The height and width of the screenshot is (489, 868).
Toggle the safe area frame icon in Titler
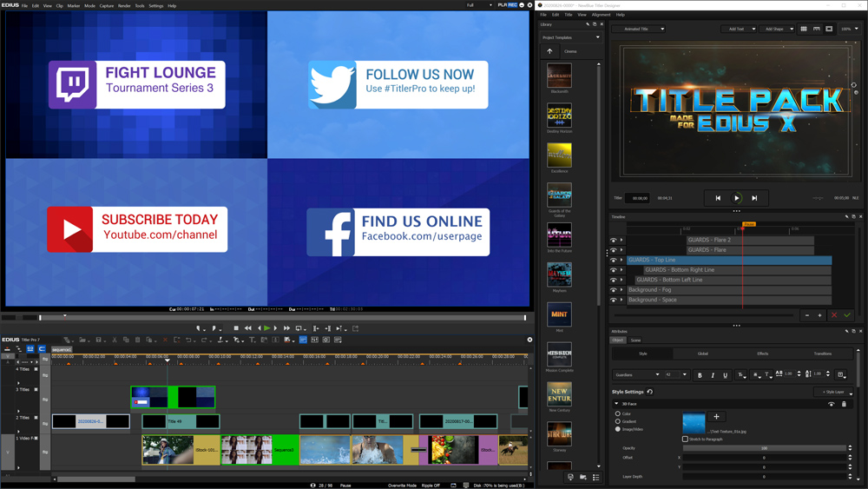pos(829,29)
